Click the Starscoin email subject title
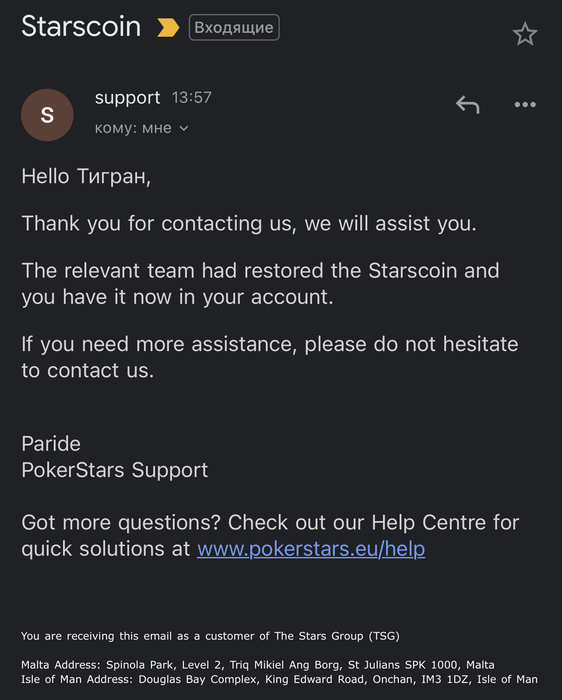The image size is (562, 700). [81, 26]
